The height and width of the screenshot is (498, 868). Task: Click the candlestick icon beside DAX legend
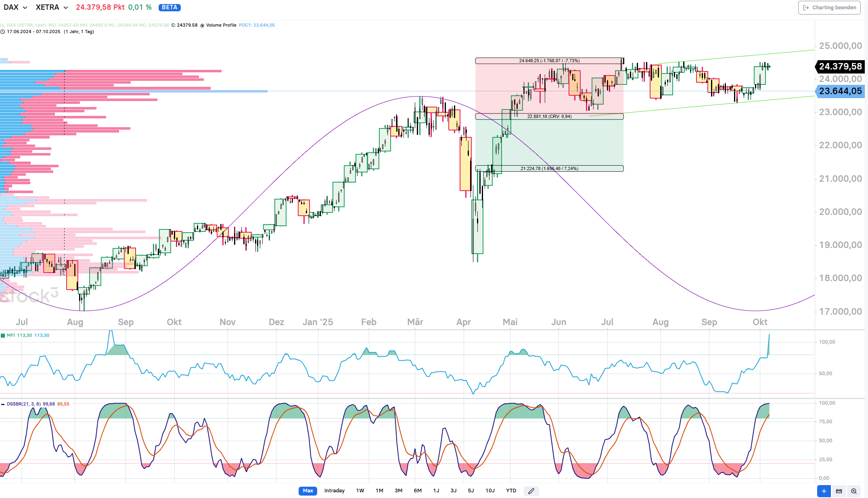coord(3,25)
